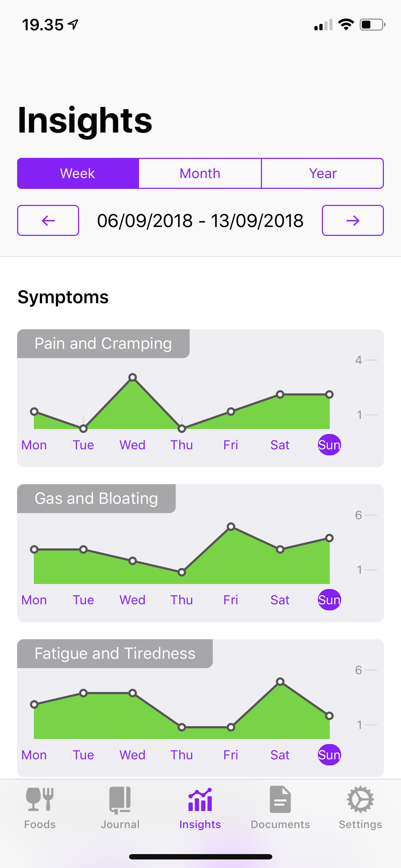The width and height of the screenshot is (401, 868).
Task: Go to next week with right arrow
Action: 353,221
